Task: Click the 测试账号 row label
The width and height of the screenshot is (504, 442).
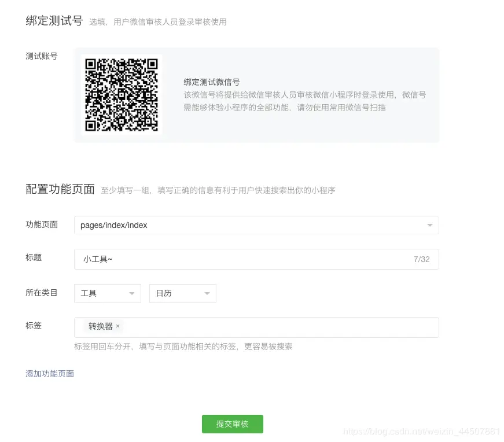Action: [x=41, y=56]
